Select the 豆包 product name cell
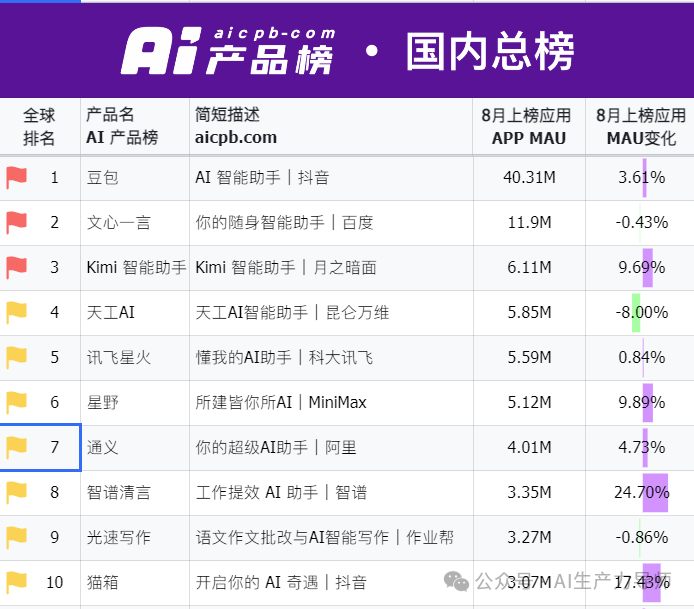Viewport: 694px width, 609px height. (135, 178)
